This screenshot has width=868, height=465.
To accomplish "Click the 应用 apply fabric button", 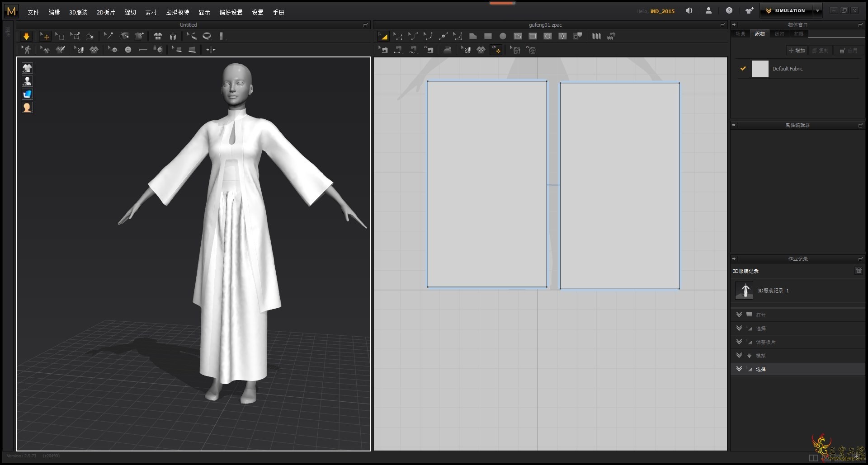I will pyautogui.click(x=849, y=51).
